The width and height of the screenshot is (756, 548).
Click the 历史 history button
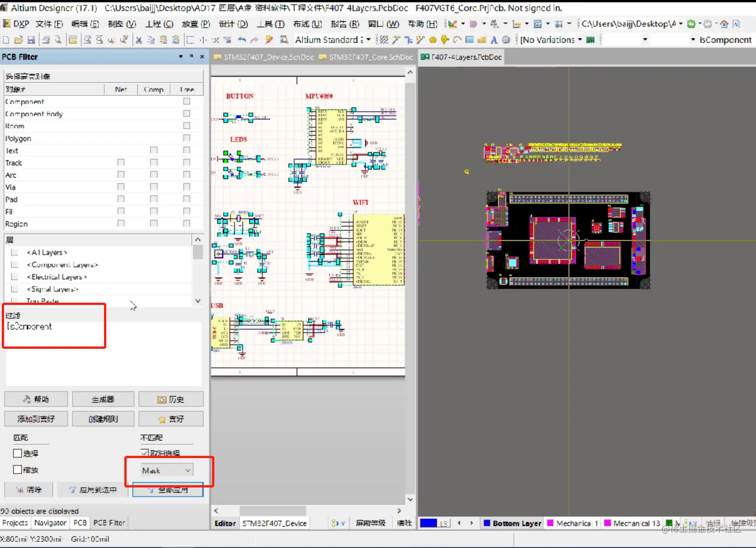(171, 399)
